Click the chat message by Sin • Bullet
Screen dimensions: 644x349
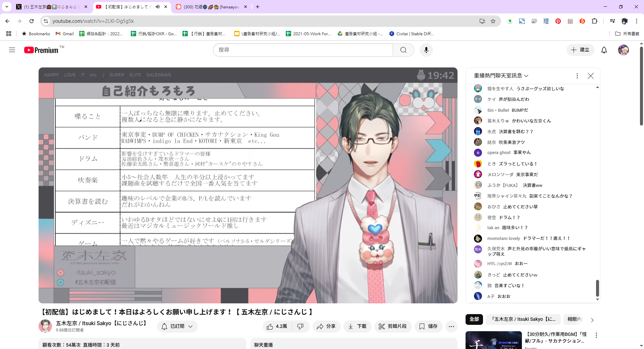pos(533,110)
